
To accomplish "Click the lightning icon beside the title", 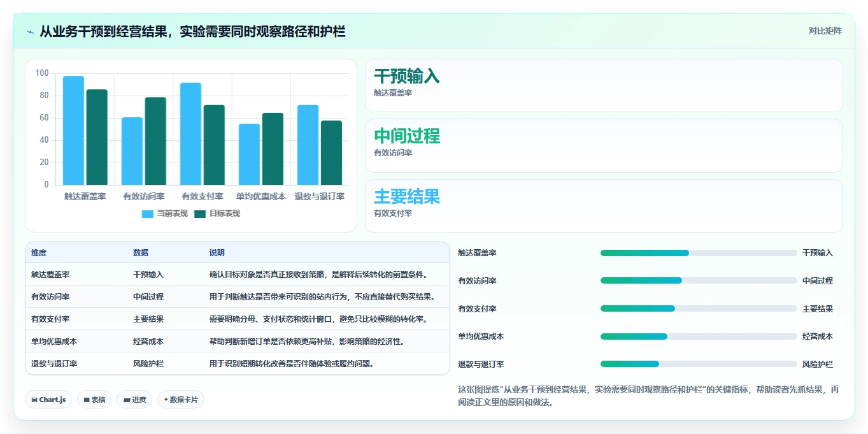I will 31,31.
